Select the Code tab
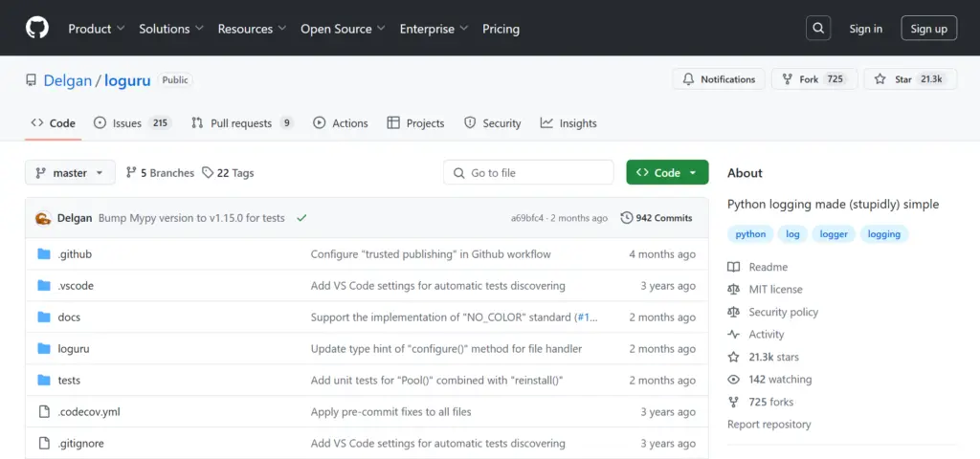980x459 pixels. 54,123
